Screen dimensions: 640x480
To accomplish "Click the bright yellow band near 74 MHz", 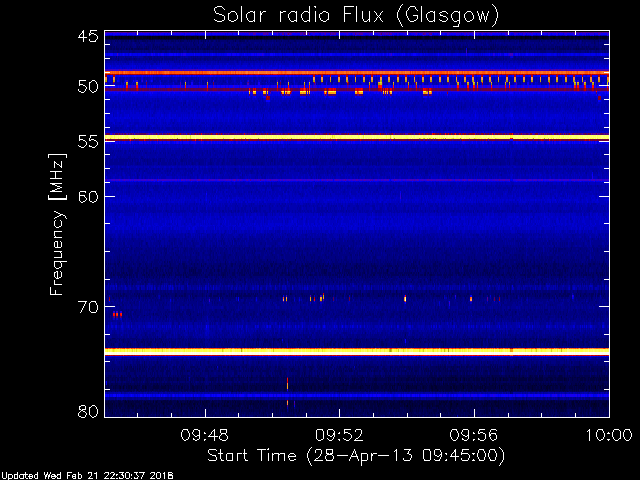I will (357, 351).
